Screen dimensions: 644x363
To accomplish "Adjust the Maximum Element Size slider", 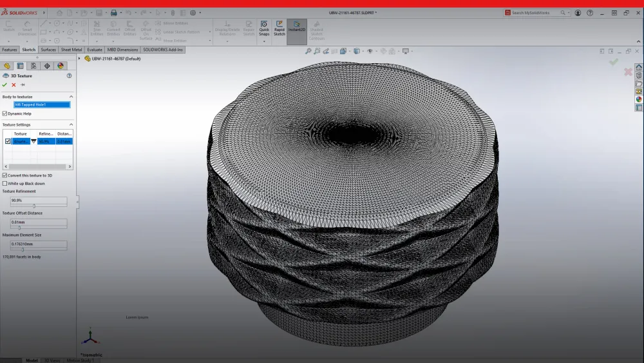I will point(23,250).
